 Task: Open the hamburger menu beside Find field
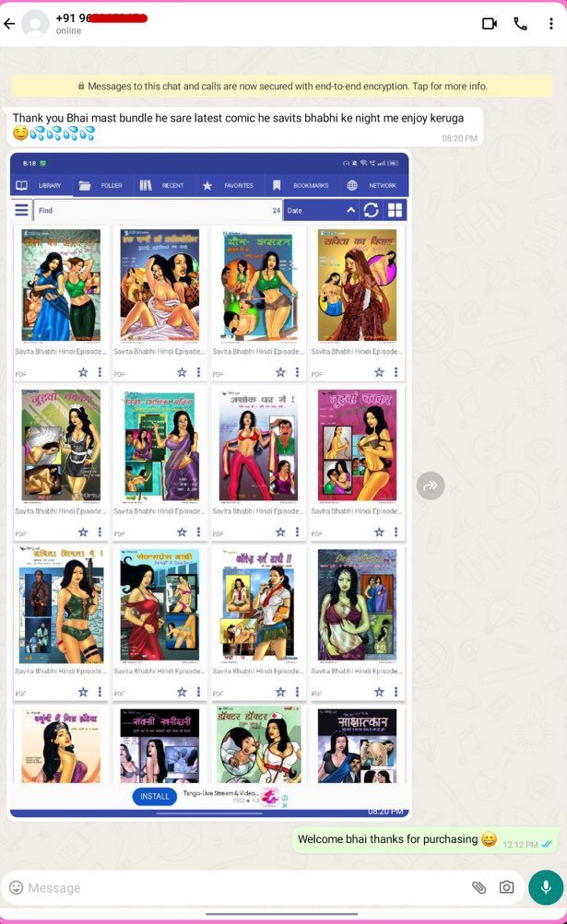(22, 210)
